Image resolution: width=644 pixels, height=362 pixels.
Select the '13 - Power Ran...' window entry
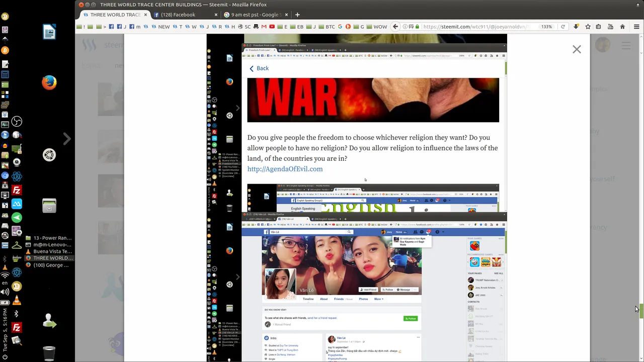pyautogui.click(x=49, y=238)
